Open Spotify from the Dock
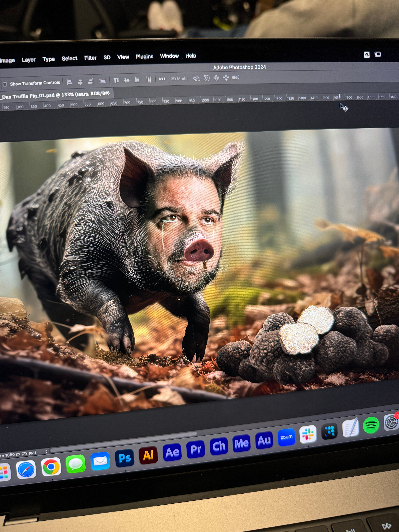The image size is (399, 532). tap(371, 425)
